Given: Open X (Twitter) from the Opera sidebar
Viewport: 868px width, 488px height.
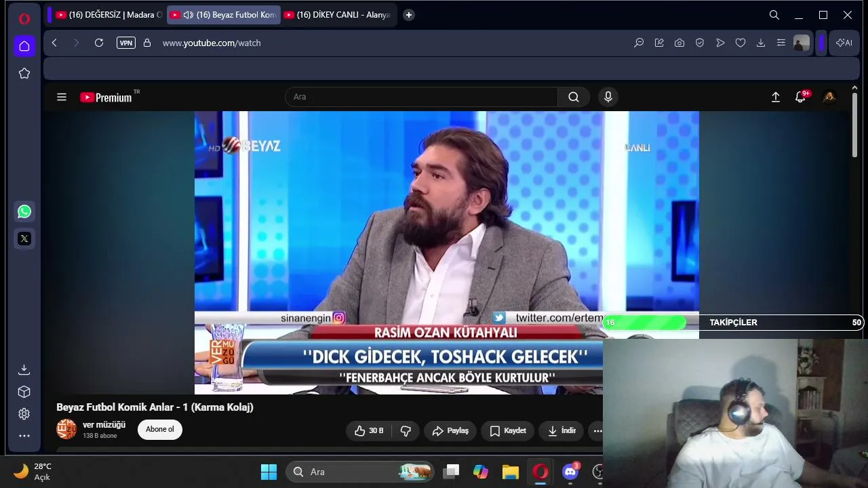Looking at the screenshot, I should pos(24,239).
